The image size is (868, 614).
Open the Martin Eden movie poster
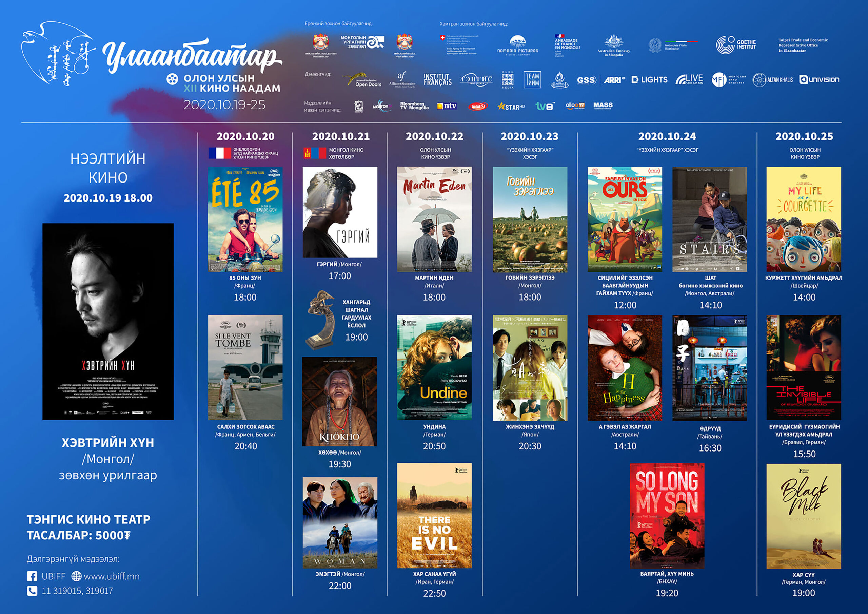(x=434, y=219)
